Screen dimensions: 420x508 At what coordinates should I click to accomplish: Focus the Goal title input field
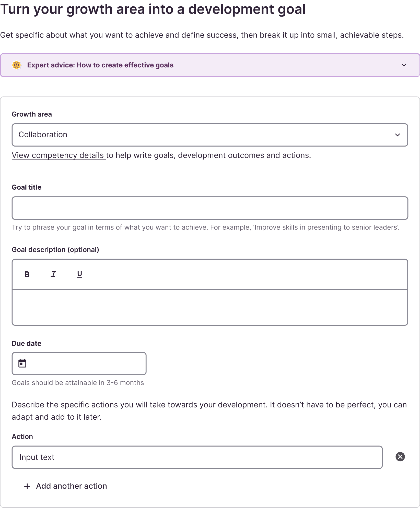[209, 208]
